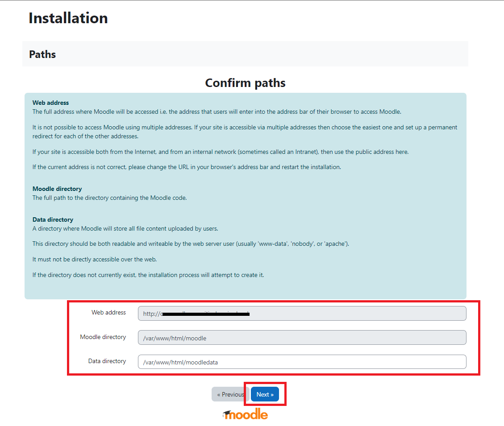504x426 pixels.
Task: Click the 'Moodle directory' form label
Action: [x=103, y=337]
